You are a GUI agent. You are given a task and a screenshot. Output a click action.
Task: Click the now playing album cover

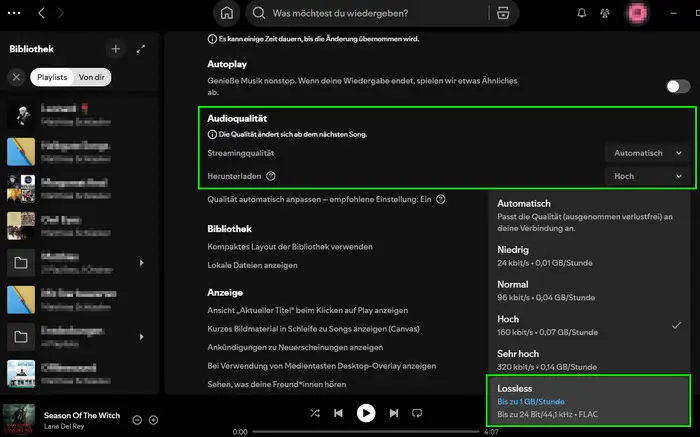19,419
